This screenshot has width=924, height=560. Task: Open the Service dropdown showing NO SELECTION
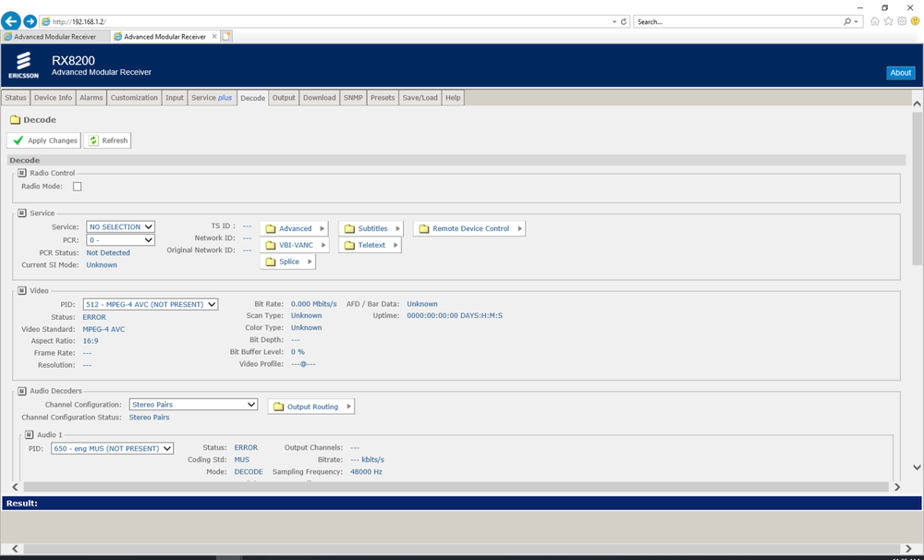[120, 226]
